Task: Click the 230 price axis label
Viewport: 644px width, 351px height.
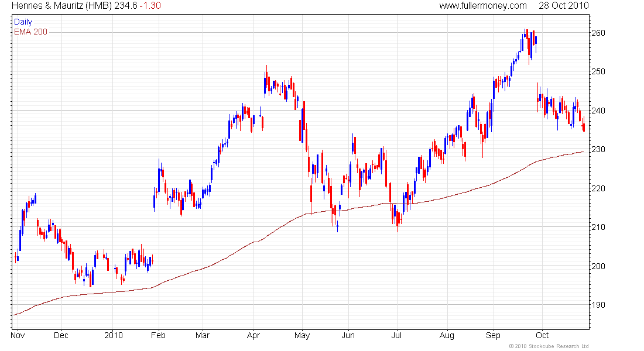Action: (x=598, y=149)
